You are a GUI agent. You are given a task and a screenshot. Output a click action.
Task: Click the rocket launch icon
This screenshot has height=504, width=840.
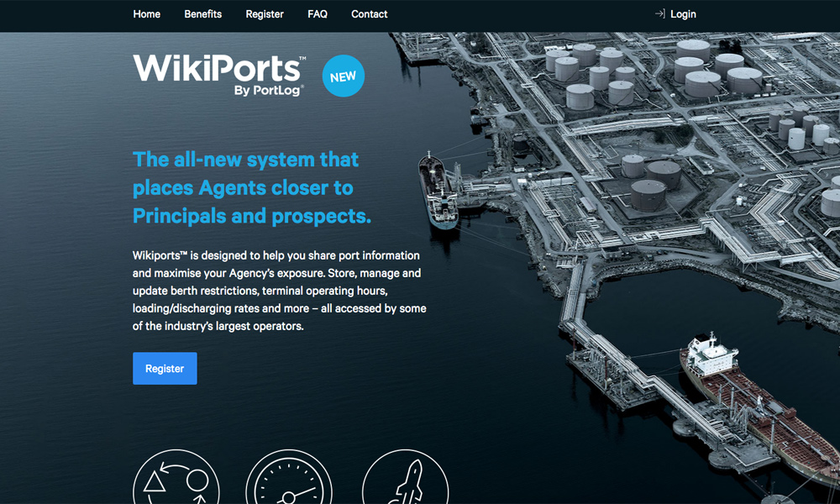[x=406, y=476]
